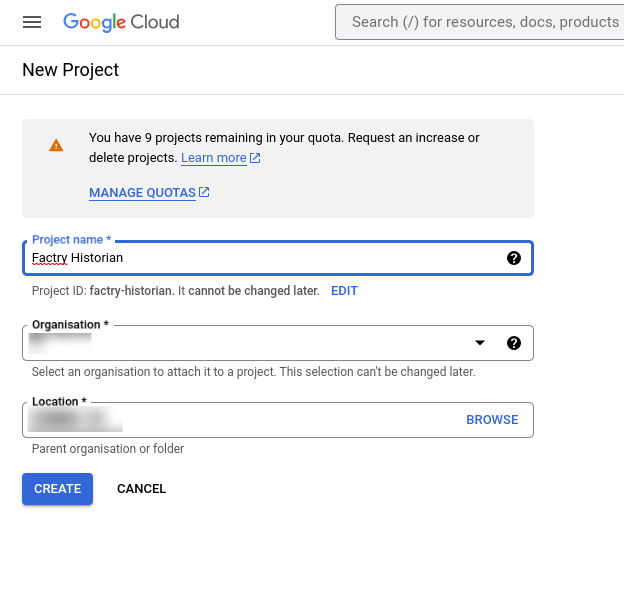624x594 pixels.
Task: Browse for a parent location
Action: (x=492, y=420)
